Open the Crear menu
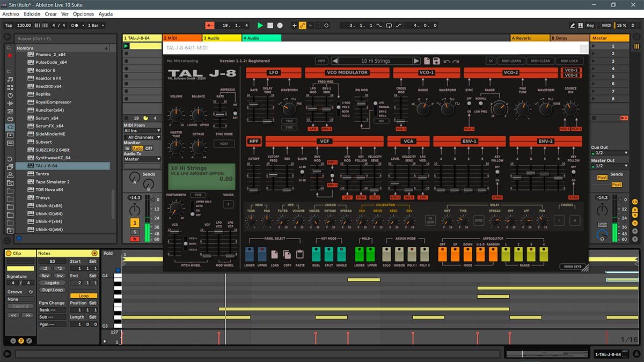The height and width of the screenshot is (362, 644). click(50, 14)
